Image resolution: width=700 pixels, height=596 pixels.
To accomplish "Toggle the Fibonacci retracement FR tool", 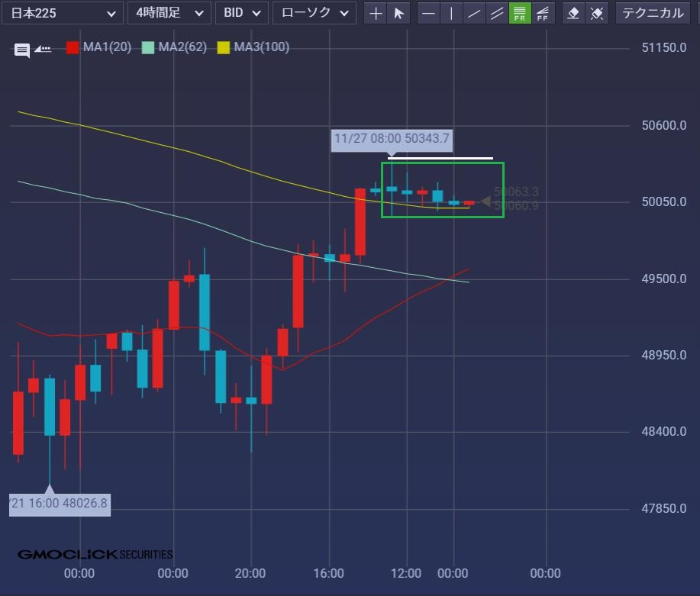I will point(520,13).
